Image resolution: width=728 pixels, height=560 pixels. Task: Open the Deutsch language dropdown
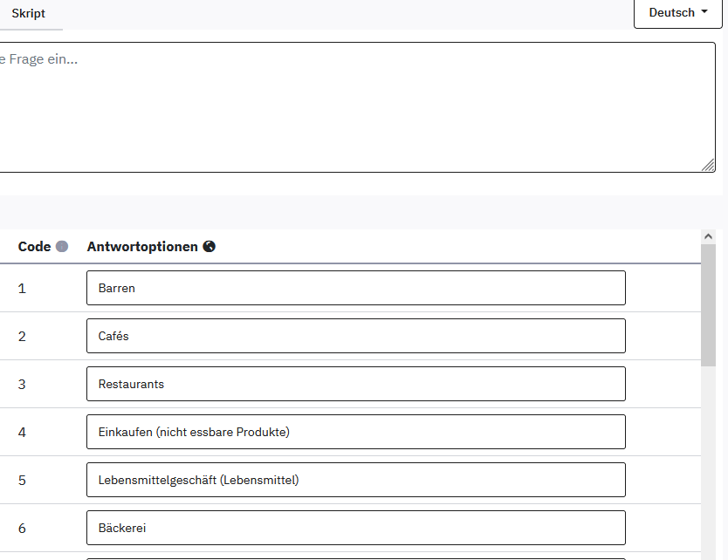click(678, 13)
